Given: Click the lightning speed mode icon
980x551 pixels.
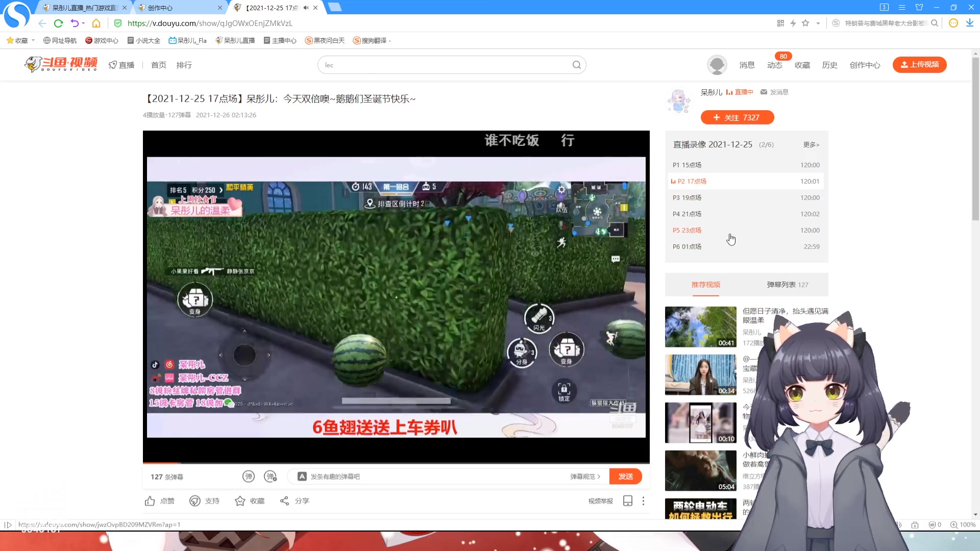Looking at the screenshot, I should coord(793,23).
